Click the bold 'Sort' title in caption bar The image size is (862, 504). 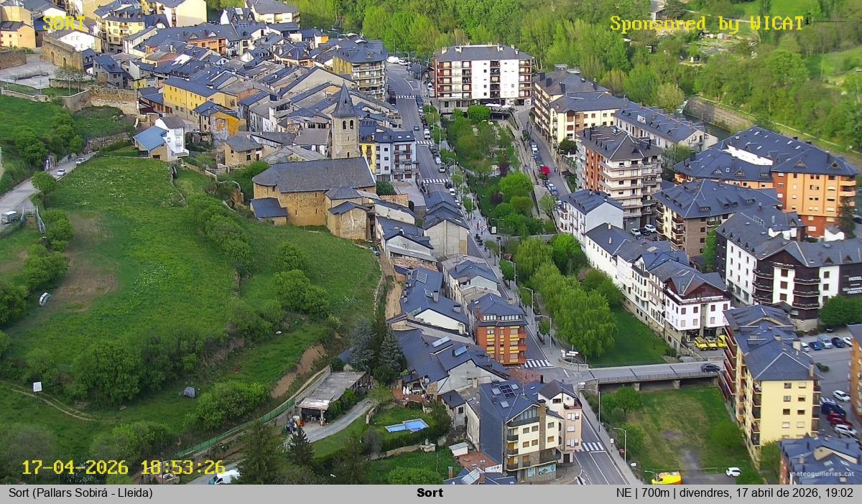tap(430, 493)
